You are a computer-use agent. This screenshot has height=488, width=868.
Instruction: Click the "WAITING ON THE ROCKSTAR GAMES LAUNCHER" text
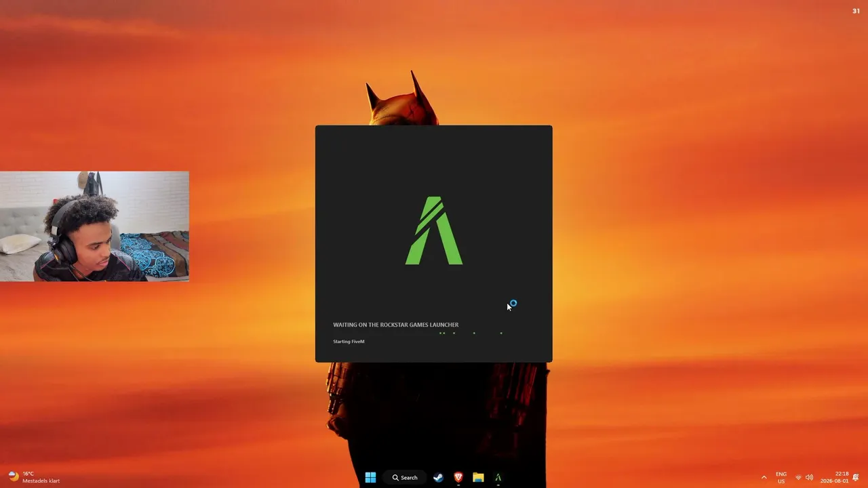click(x=396, y=325)
